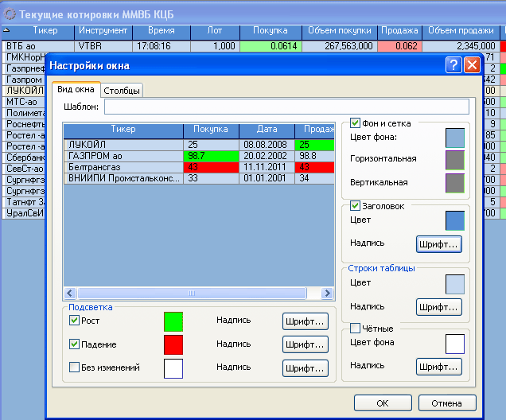Click Инструмент column header in quotes window
This screenshot has width=506, height=420.
click(x=103, y=31)
